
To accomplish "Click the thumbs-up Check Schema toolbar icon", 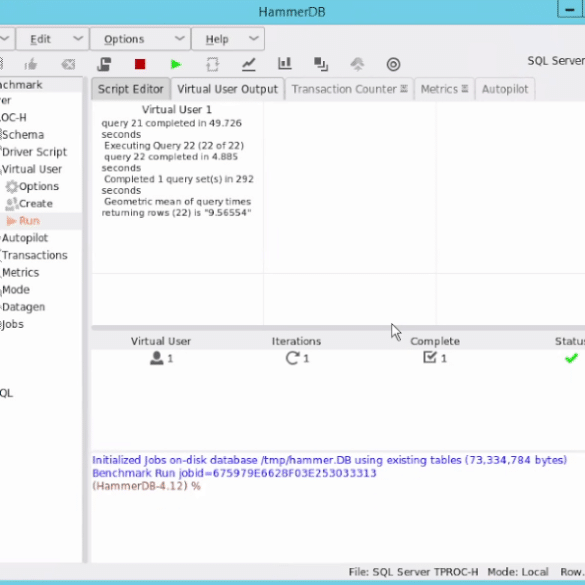I will (x=31, y=65).
